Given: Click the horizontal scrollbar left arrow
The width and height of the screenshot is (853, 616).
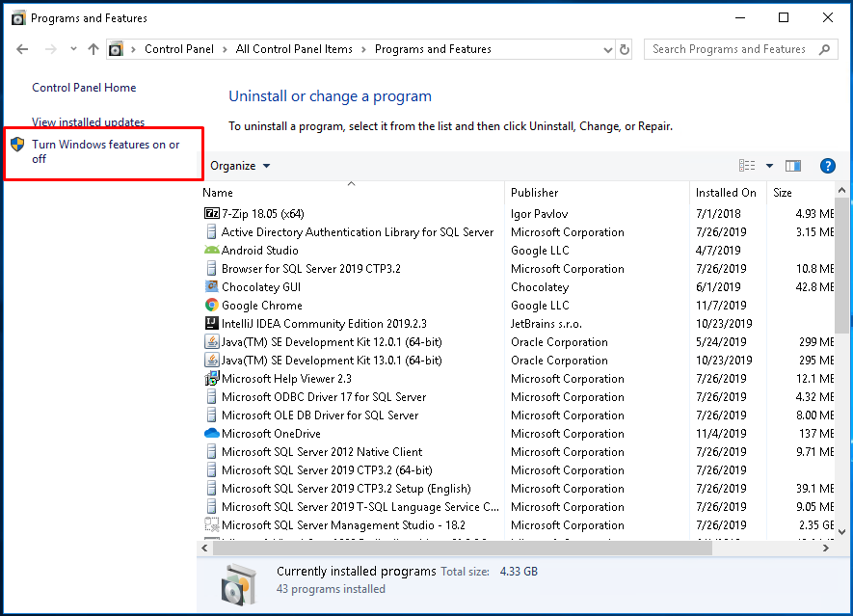Looking at the screenshot, I should point(204,548).
